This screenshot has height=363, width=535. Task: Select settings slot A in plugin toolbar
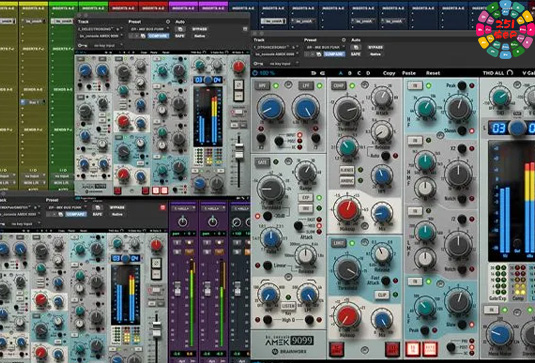[341, 73]
